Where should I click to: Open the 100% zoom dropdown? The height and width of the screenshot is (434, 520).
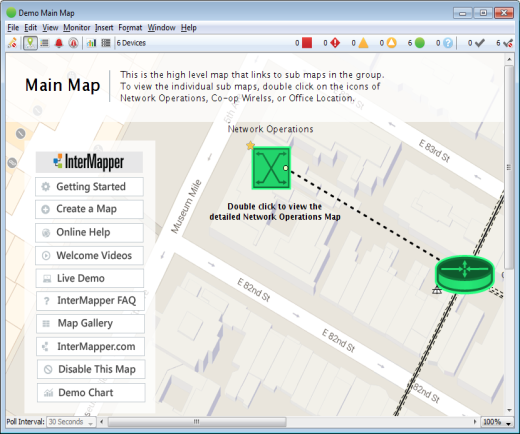pos(497,422)
